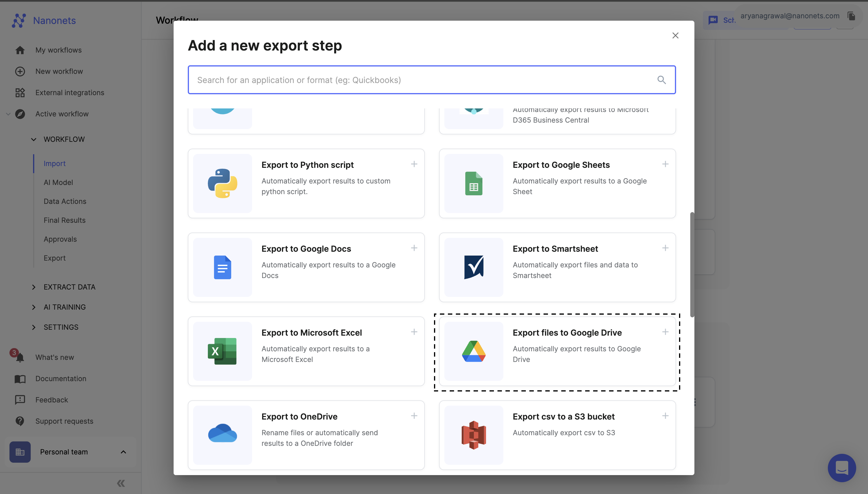Go to AI Model step
The width and height of the screenshot is (868, 494).
(58, 183)
